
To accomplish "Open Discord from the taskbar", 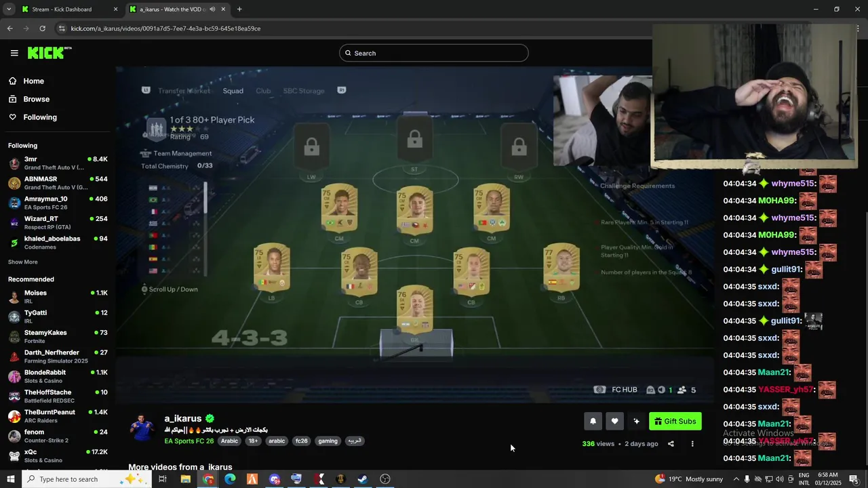I will pyautogui.click(x=274, y=479).
